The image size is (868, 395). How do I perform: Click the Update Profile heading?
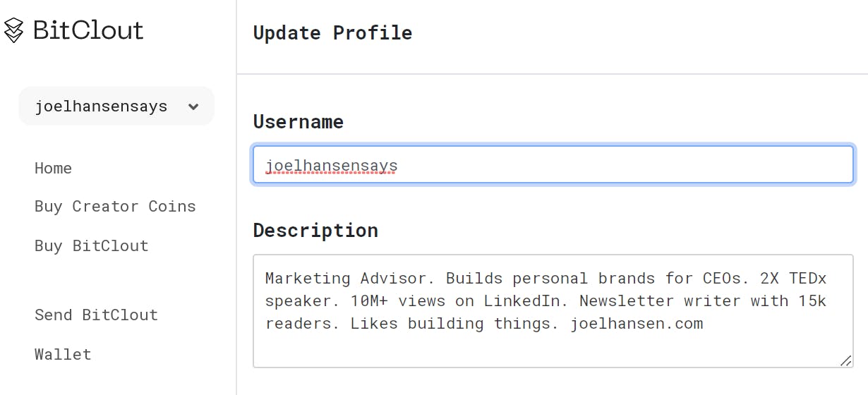[332, 32]
